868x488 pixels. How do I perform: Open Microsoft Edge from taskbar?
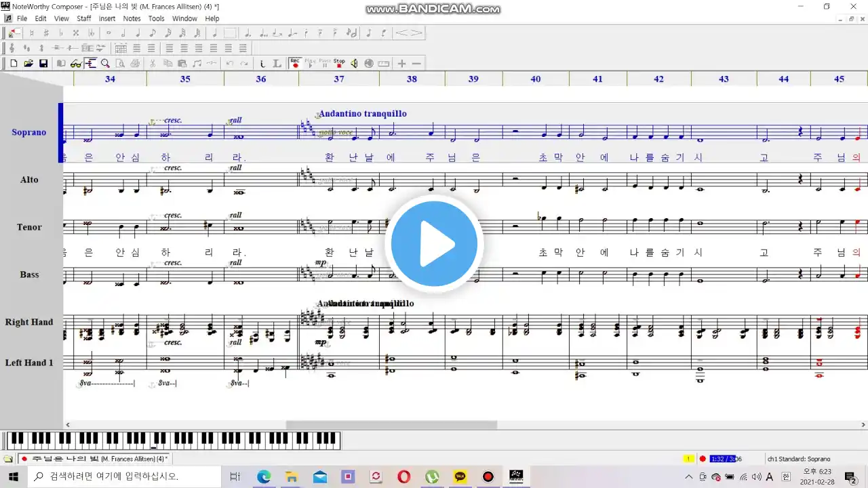click(263, 476)
